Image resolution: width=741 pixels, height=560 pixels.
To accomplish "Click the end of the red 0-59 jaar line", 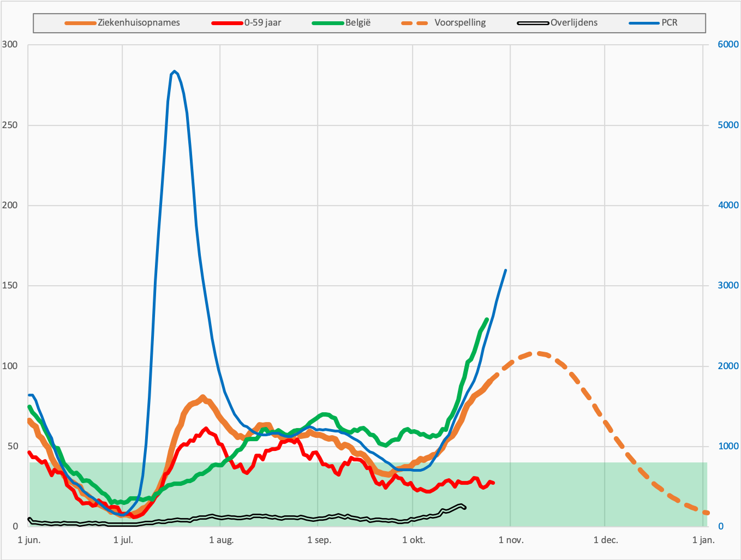I will point(493,483).
